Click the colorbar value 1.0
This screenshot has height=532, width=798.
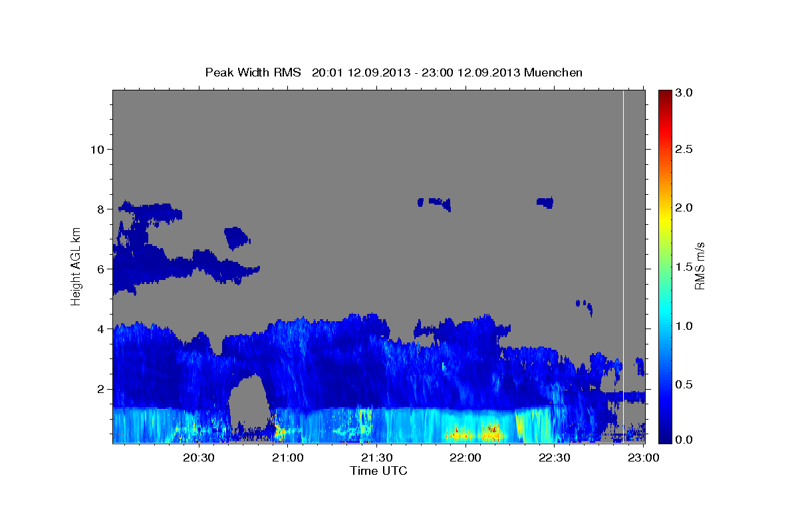686,326
